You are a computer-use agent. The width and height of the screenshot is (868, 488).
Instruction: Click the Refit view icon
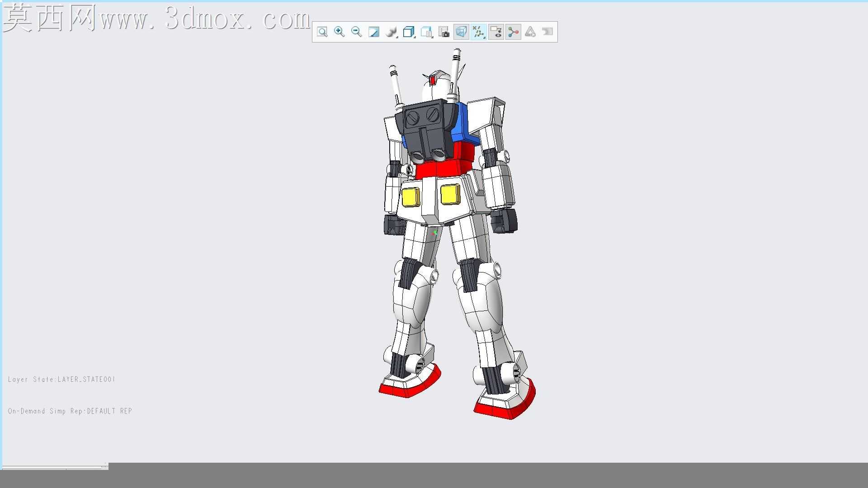pyautogui.click(x=322, y=32)
